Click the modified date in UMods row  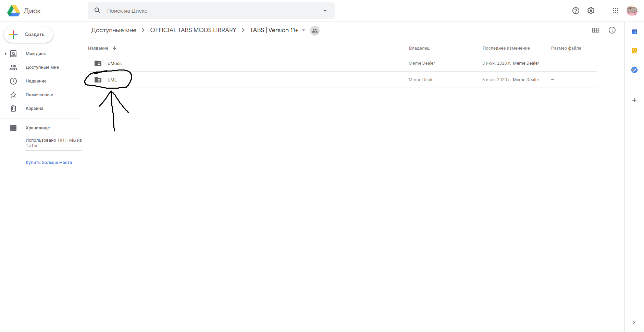tap(497, 63)
